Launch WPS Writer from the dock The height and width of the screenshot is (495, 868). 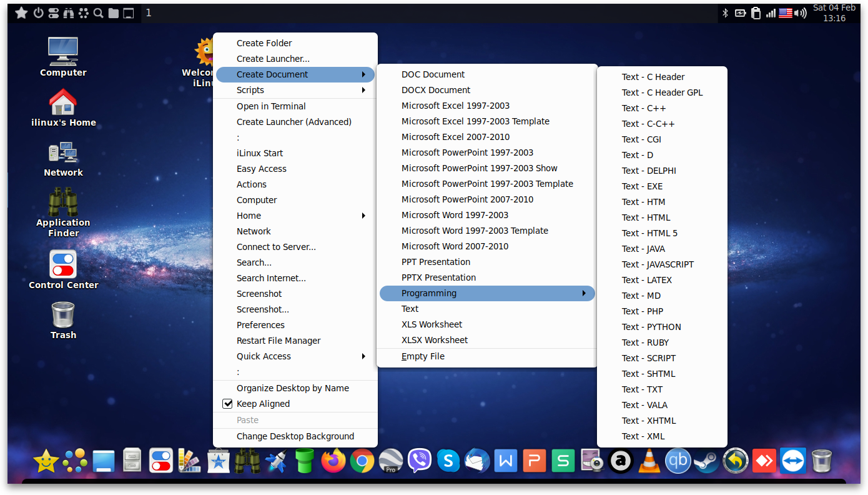[x=506, y=462]
